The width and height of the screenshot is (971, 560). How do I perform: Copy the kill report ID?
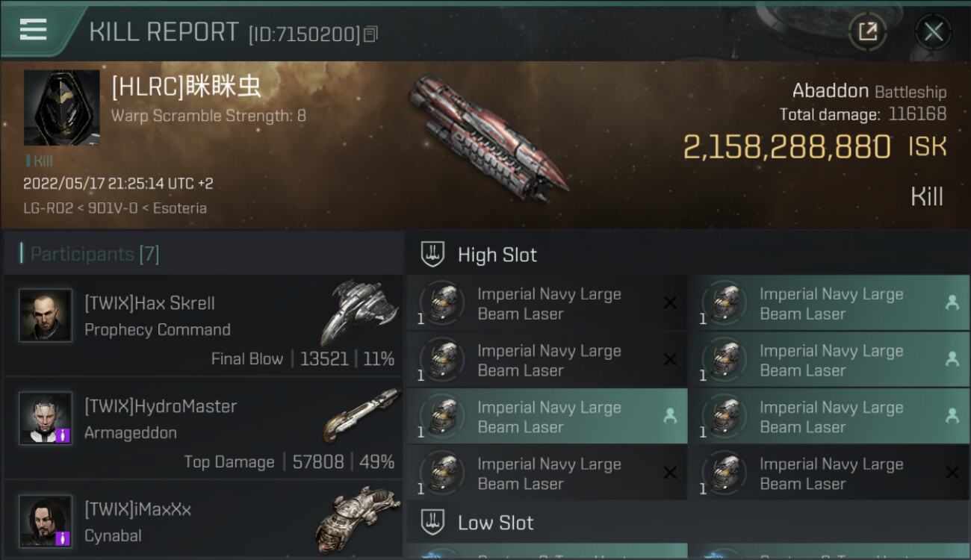point(371,34)
